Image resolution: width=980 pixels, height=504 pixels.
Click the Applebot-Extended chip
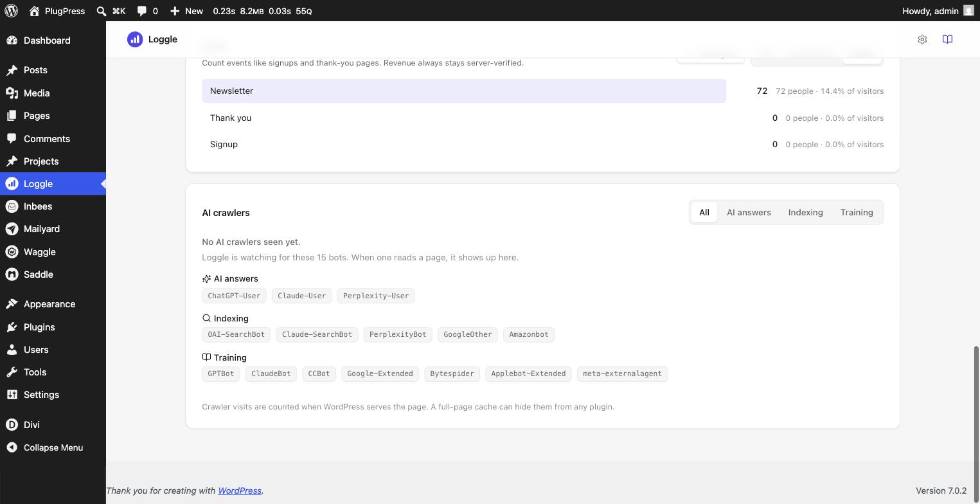pyautogui.click(x=528, y=373)
